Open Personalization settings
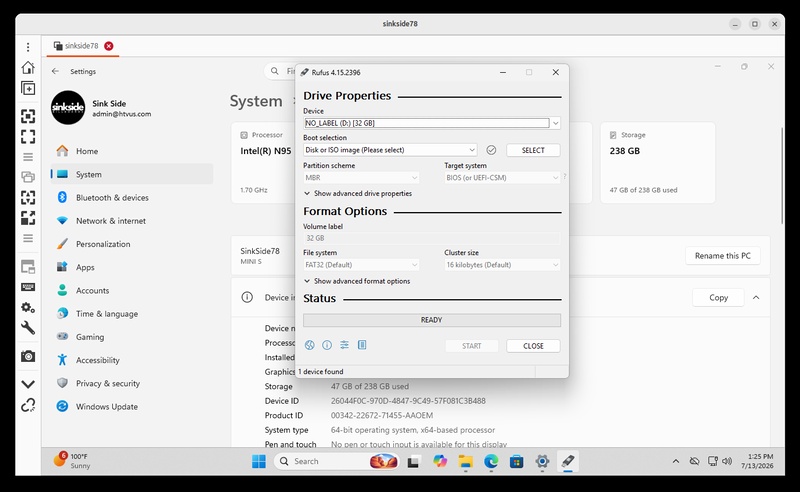Screen dimensions: 800x492 tap(132, 244)
